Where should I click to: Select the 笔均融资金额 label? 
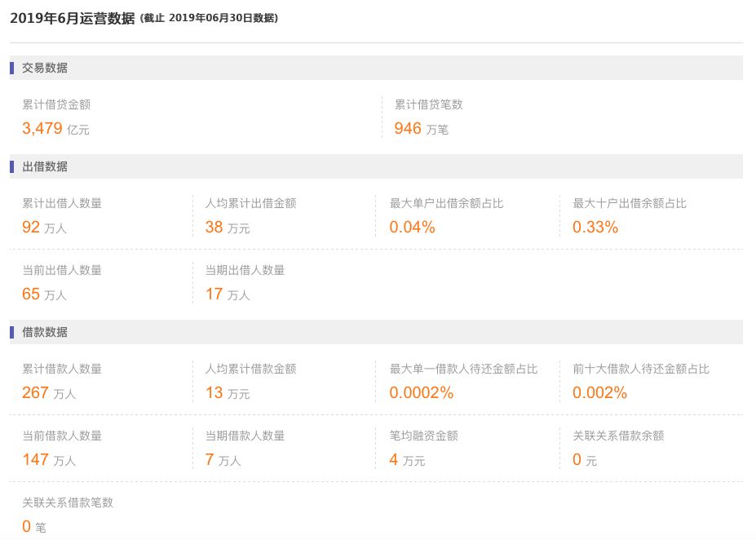pyautogui.click(x=424, y=436)
